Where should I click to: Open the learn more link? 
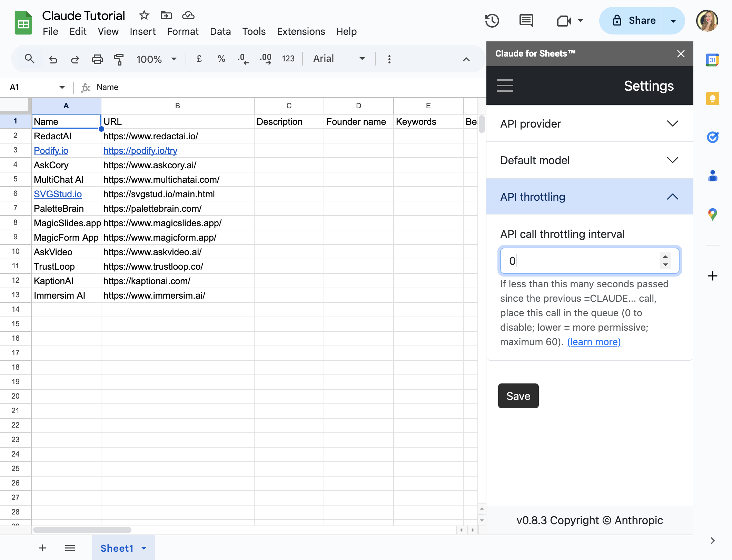coord(594,342)
